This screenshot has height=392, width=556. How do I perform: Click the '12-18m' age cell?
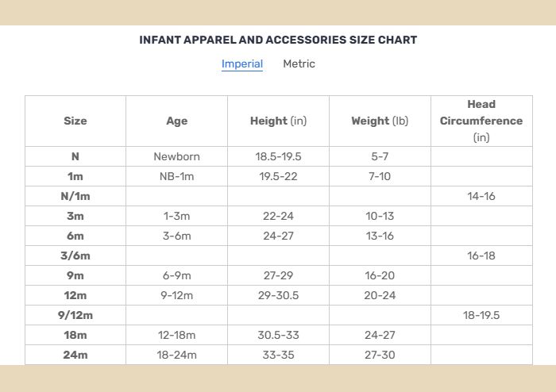(x=176, y=335)
